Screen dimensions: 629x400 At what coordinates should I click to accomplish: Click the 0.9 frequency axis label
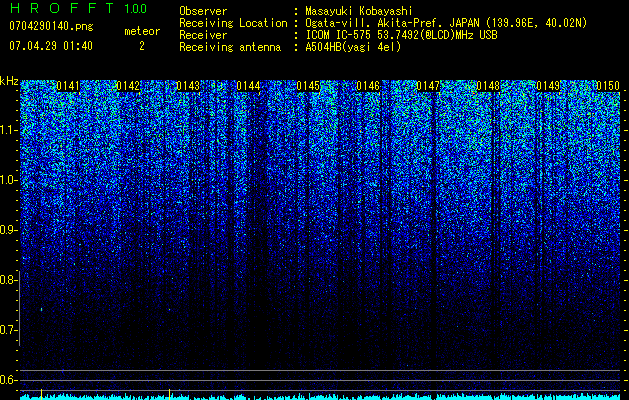coord(8,230)
